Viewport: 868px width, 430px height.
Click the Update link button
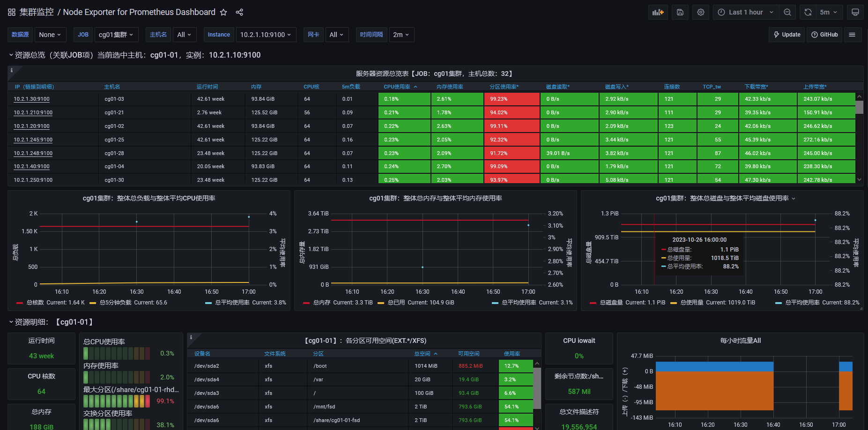pyautogui.click(x=787, y=35)
